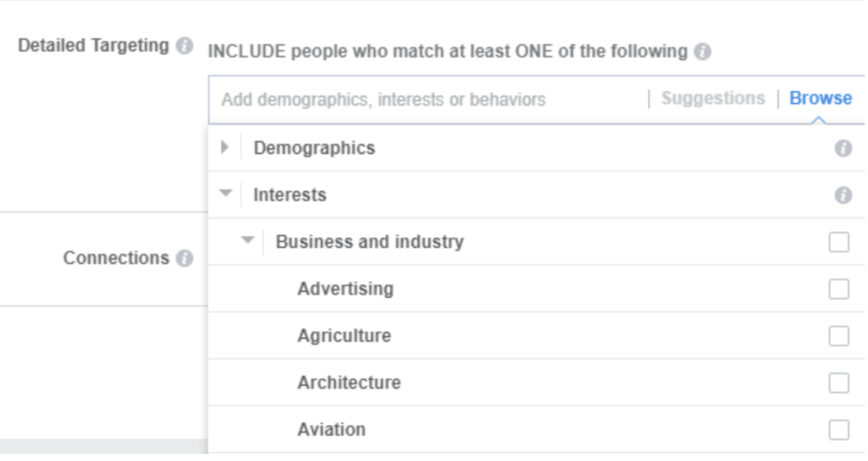Image resolution: width=868 pixels, height=461 pixels.
Task: Click info icon on Demographics row
Action: (843, 148)
